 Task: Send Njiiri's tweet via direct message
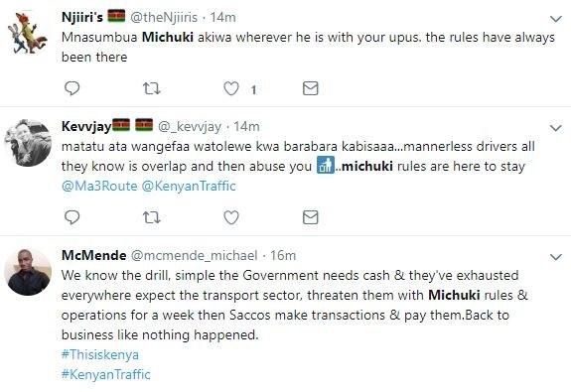coord(310,88)
